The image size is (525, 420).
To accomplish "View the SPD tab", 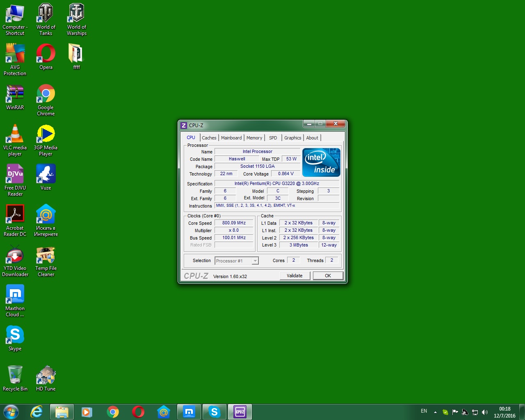I will coord(273,138).
